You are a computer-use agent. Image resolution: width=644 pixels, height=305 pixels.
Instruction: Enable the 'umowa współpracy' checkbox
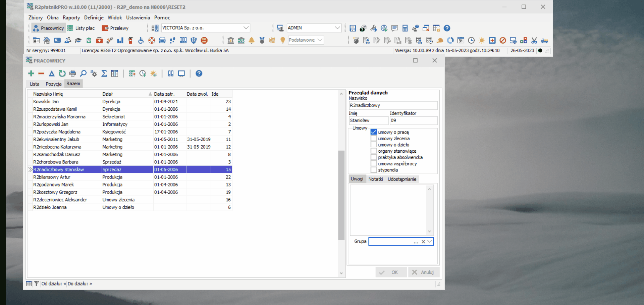374,163
